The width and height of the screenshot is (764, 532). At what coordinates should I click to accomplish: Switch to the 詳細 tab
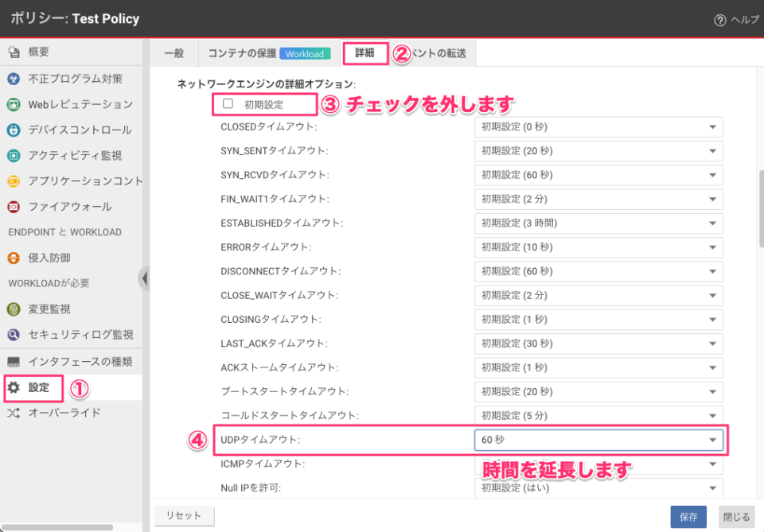pyautogui.click(x=364, y=53)
